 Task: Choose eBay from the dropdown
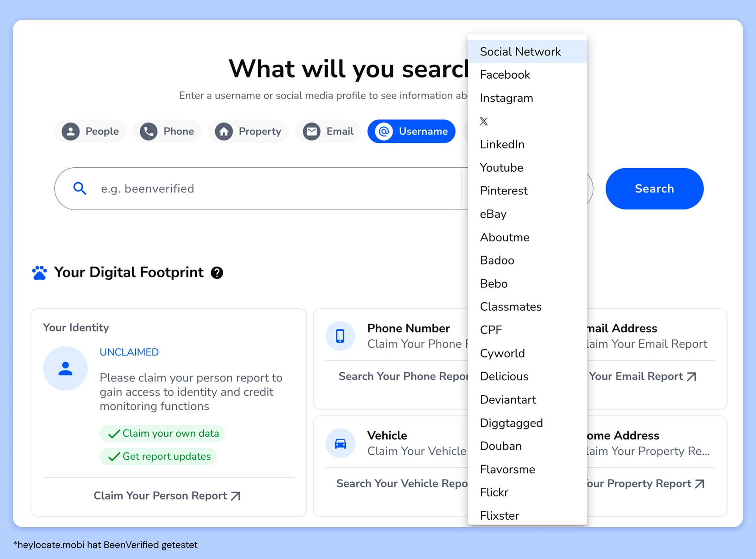[527, 214]
